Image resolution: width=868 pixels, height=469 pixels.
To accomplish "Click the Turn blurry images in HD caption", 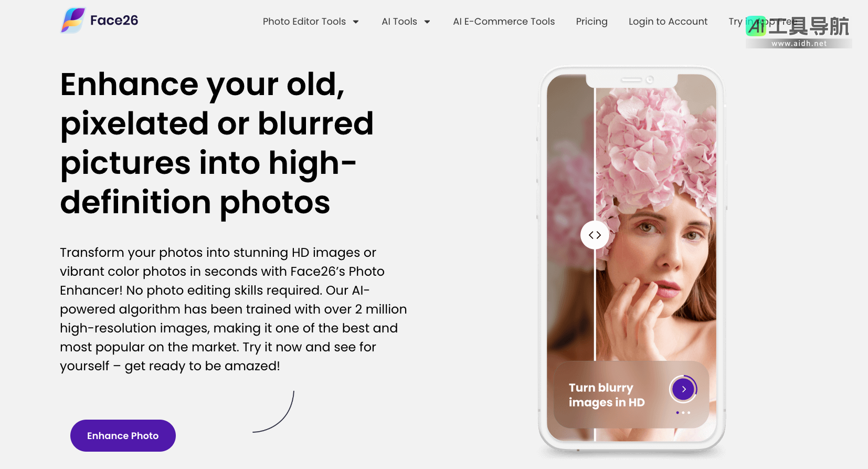I will [x=607, y=395].
